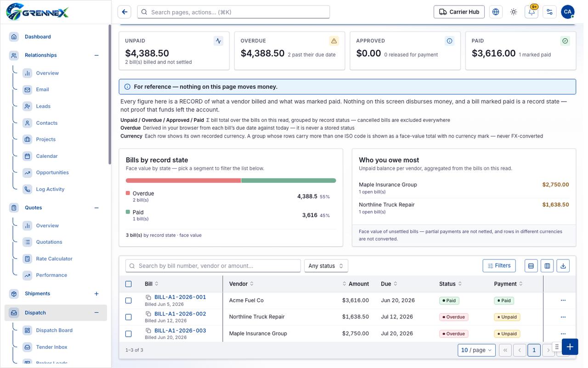
Task: Copy bill number BILL-A1-2026-003 with its copy icon
Action: click(148, 331)
